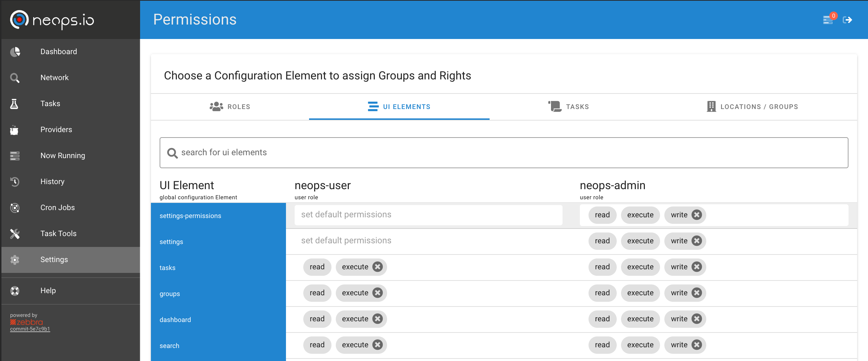This screenshot has height=361, width=868.
Task: Remove write from neops-admin settings-permissions
Action: [x=697, y=215]
